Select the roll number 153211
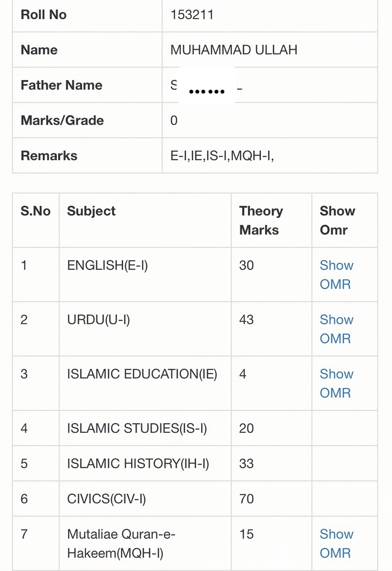This screenshot has height=571, width=392. coord(192,15)
